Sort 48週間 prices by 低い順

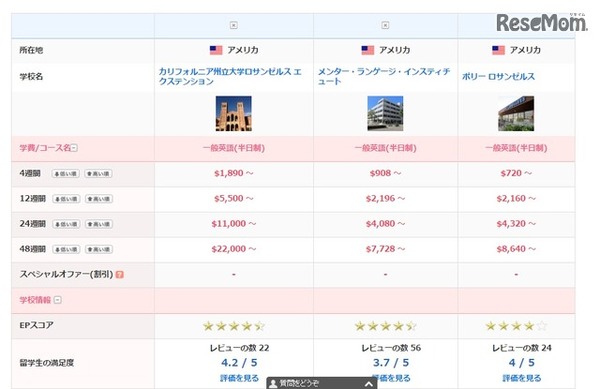point(66,249)
